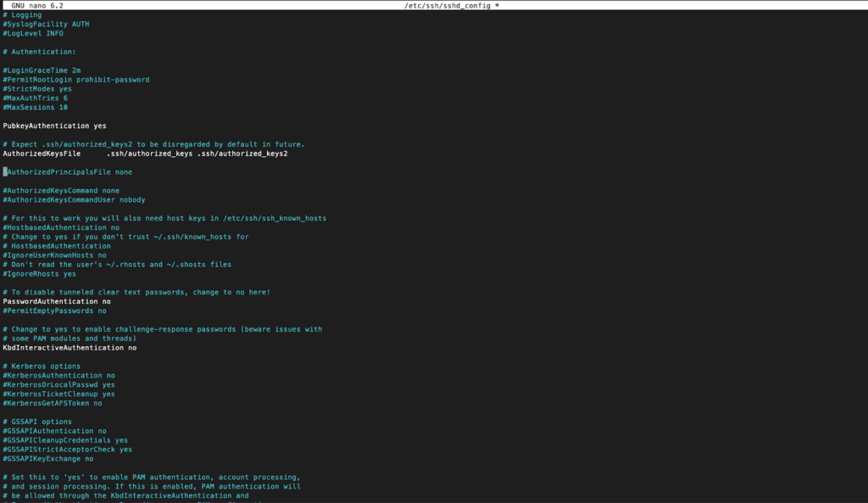Click the KbdInteractiveAuthentication no line
868x503 pixels.
point(70,348)
